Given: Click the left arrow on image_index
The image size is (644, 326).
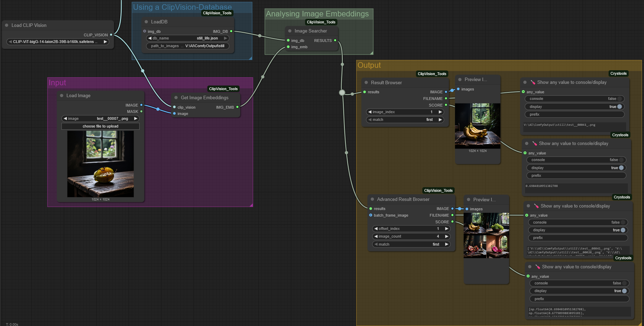Looking at the screenshot, I should click(370, 112).
